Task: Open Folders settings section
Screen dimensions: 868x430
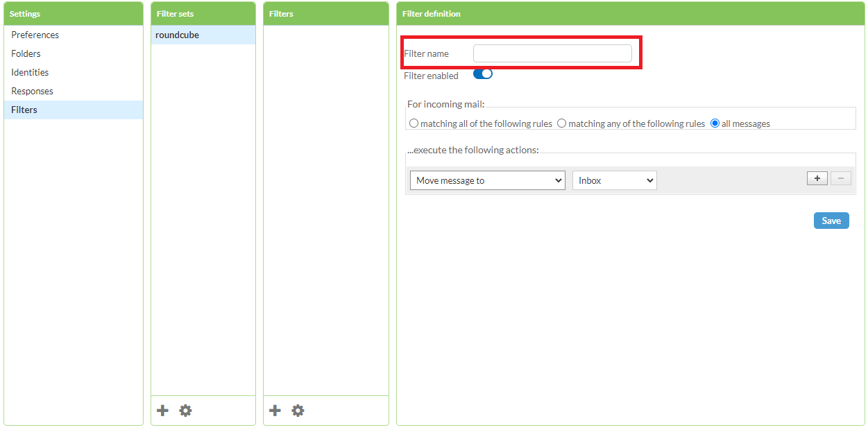Action: tap(74, 53)
